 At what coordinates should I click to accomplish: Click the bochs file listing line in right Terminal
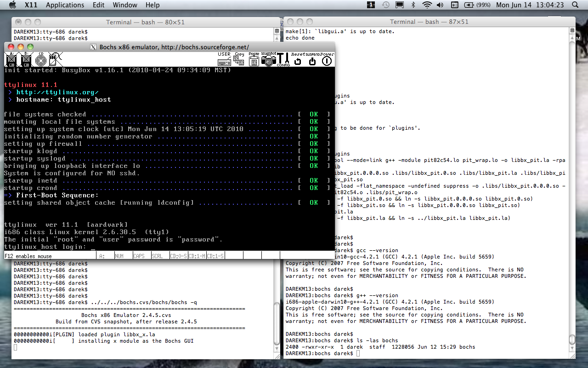pyautogui.click(x=380, y=347)
